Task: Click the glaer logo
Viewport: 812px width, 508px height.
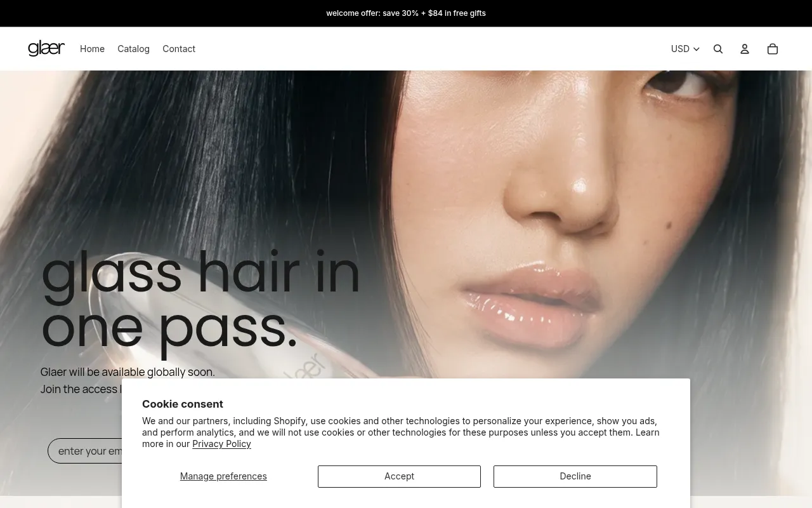Action: coord(46,48)
